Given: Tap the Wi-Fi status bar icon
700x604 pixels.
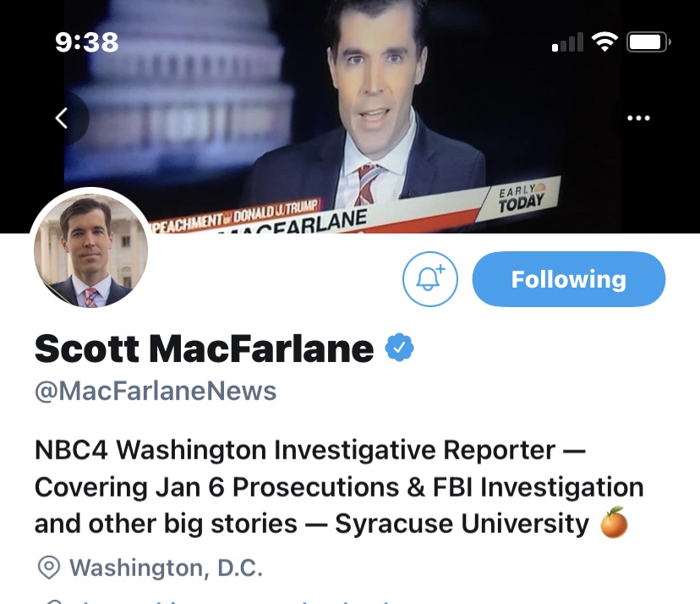Looking at the screenshot, I should click(604, 41).
